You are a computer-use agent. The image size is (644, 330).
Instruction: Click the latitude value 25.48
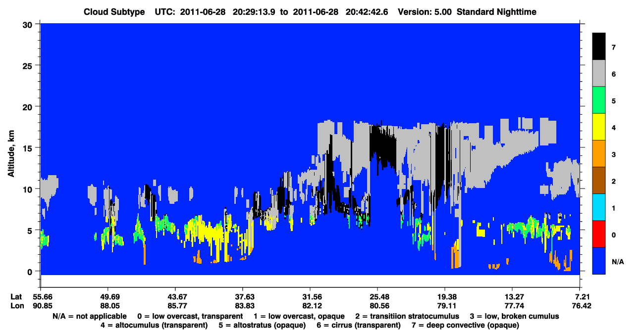377,297
